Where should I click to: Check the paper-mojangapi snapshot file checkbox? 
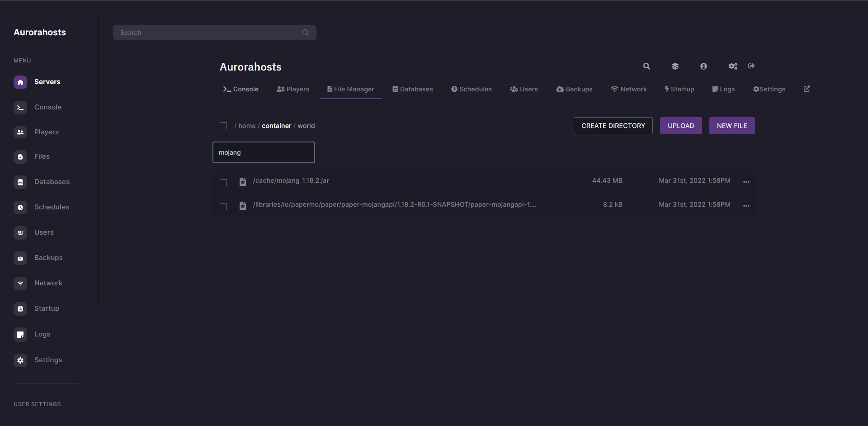tap(223, 206)
